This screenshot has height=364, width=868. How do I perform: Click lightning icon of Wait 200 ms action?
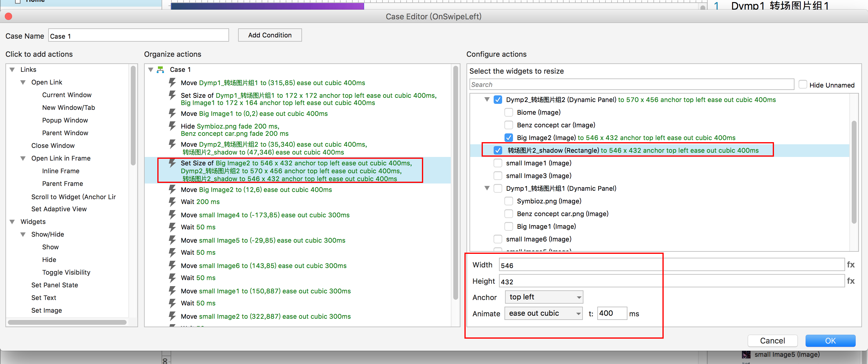172,202
